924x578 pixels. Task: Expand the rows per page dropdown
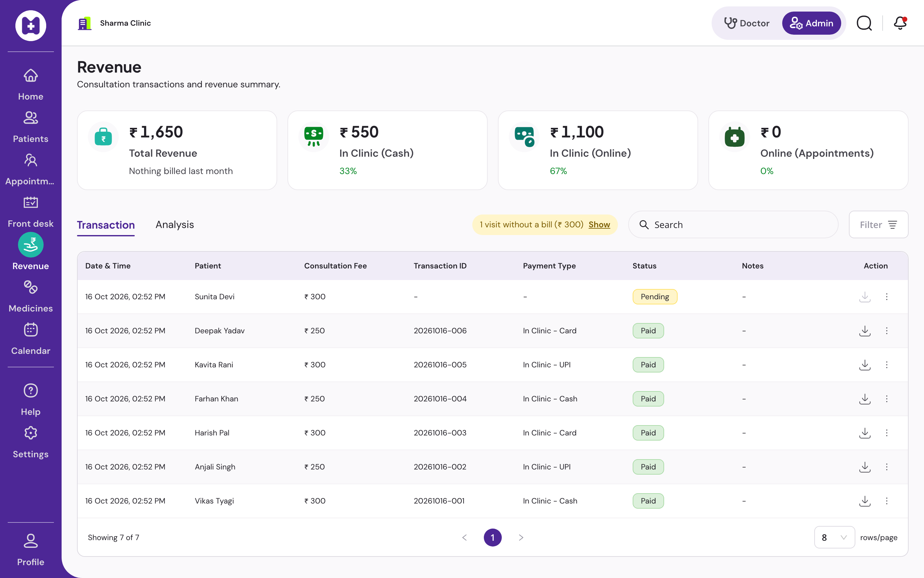tap(834, 538)
